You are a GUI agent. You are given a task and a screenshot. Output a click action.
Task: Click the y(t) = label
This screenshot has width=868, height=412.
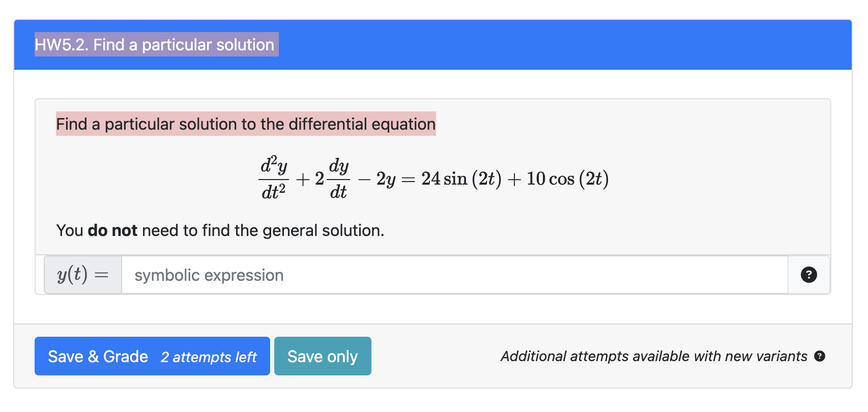pyautogui.click(x=83, y=275)
